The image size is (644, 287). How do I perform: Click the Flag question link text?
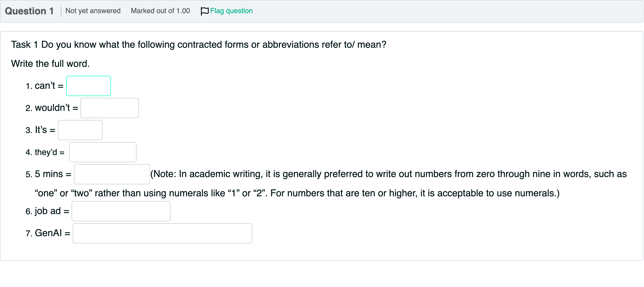point(231,11)
